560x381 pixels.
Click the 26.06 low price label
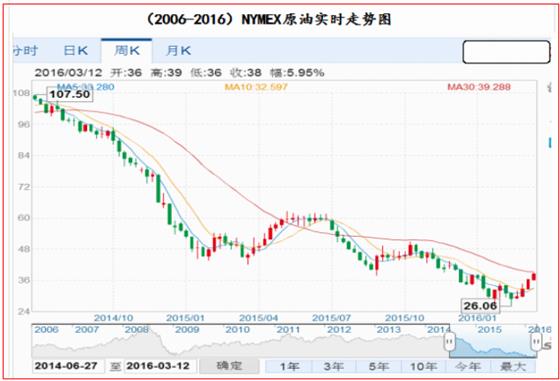pyautogui.click(x=480, y=306)
